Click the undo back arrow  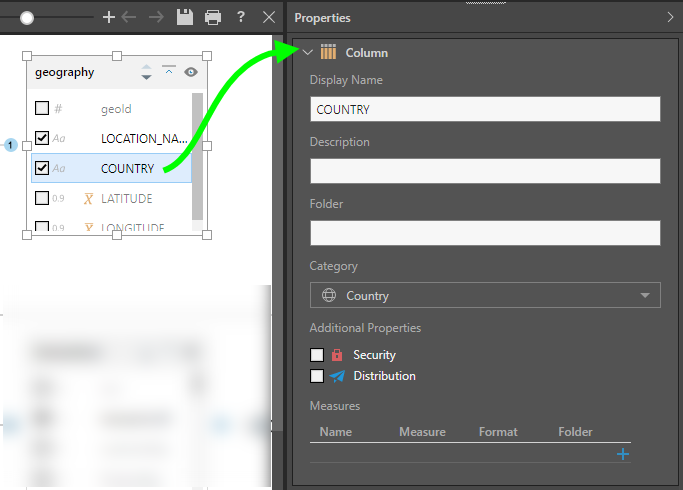coord(129,17)
